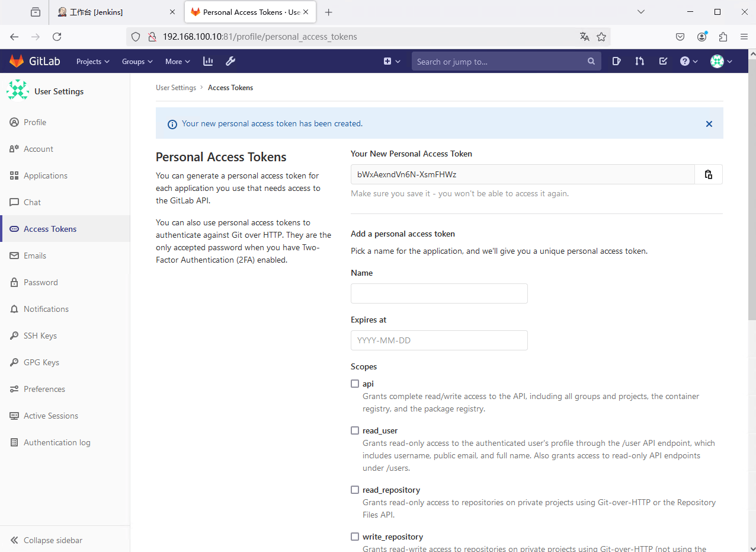Dismiss the token created notification
The height and width of the screenshot is (552, 756).
coord(709,124)
